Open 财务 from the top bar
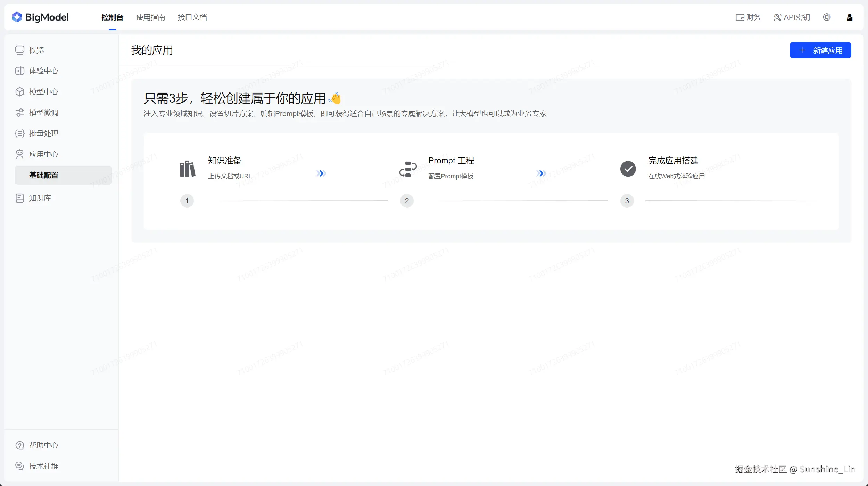This screenshot has width=868, height=486. (x=748, y=17)
